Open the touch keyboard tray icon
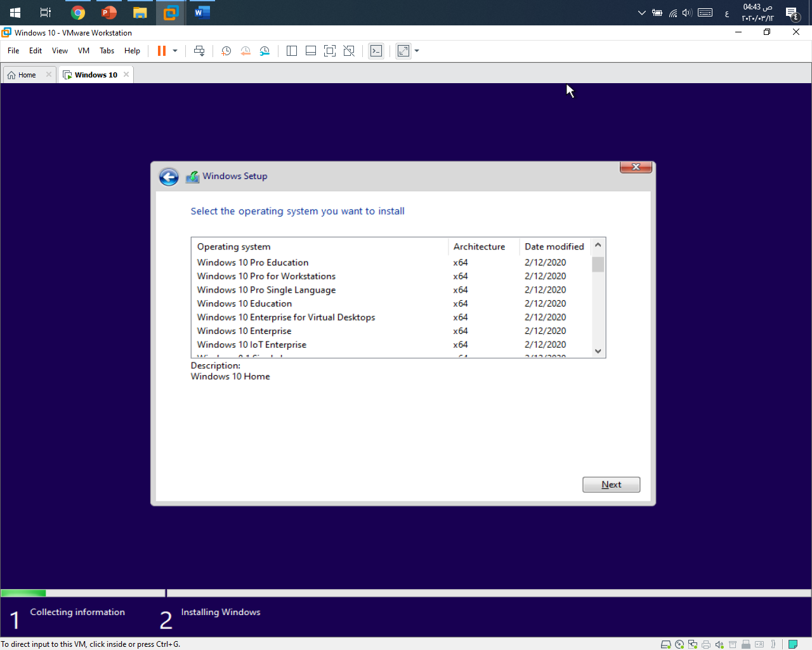The image size is (812, 650). click(x=705, y=13)
